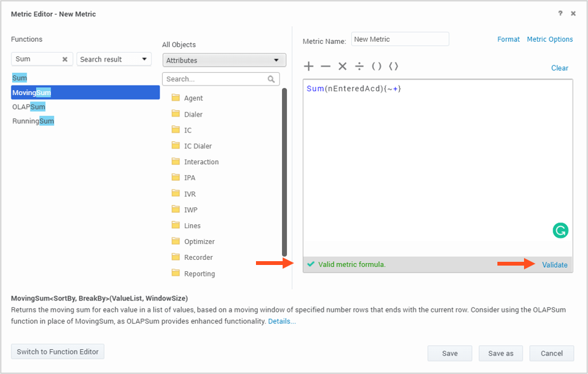Open the Reporting folder
Screen dimensions: 588x374
click(199, 274)
